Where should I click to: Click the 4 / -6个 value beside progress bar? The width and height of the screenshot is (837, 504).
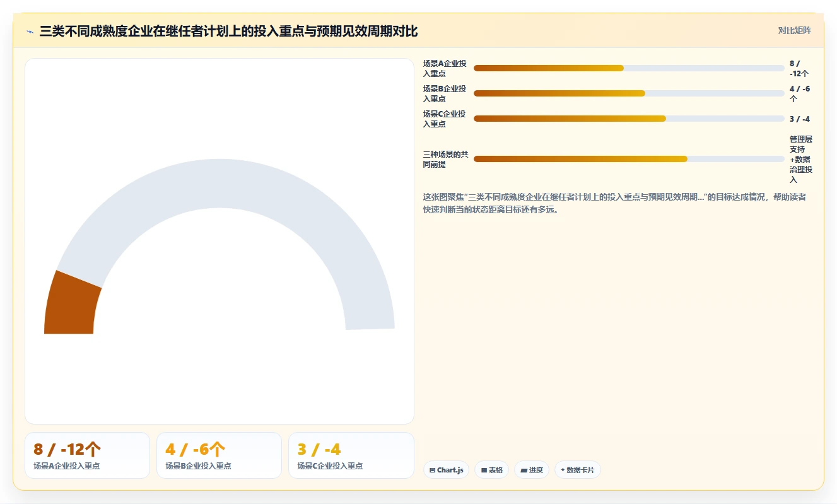click(x=800, y=93)
